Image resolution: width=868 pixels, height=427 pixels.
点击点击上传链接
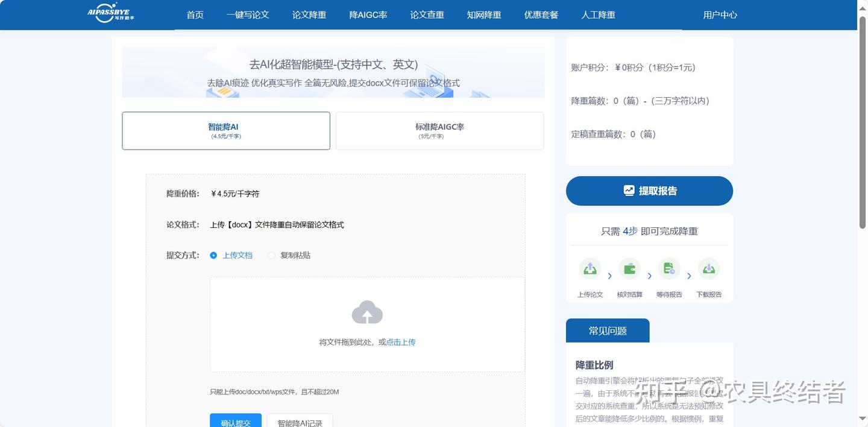(400, 342)
